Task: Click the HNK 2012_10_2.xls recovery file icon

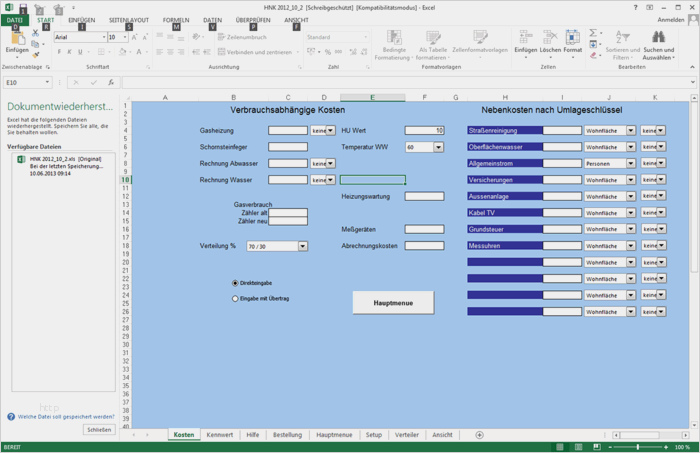Action: click(20, 160)
